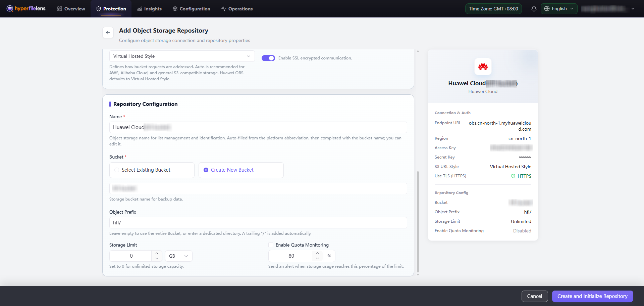Image resolution: width=644 pixels, height=306 pixels.
Task: Check Enable Quota Monitoring
Action: click(x=271, y=245)
